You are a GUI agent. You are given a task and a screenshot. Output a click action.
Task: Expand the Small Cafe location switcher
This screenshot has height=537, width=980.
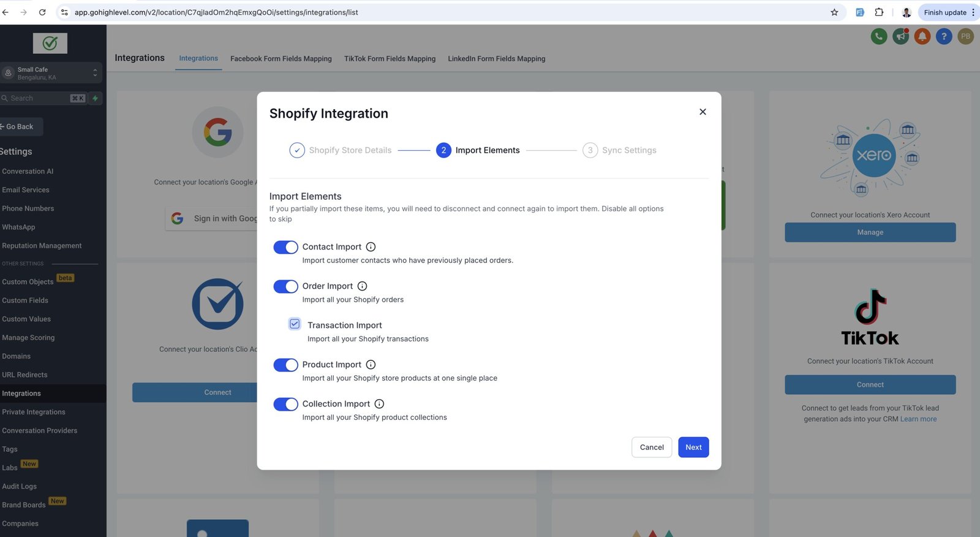click(51, 73)
